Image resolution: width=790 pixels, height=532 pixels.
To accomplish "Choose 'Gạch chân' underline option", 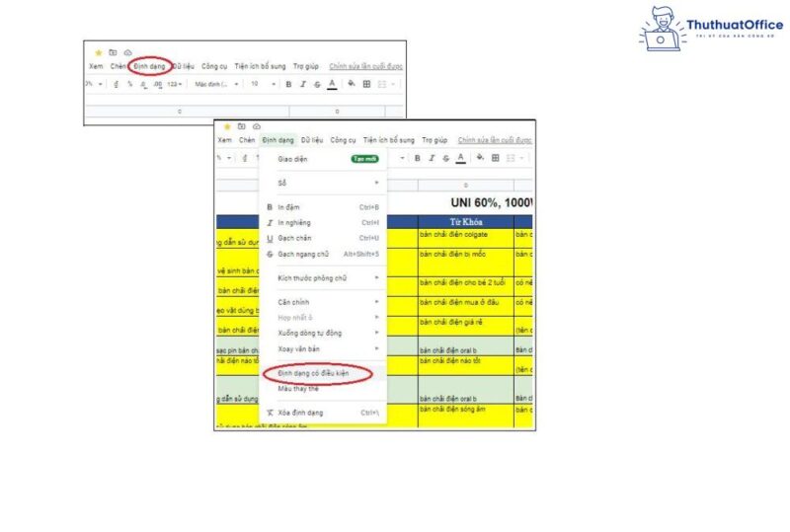I will point(323,238).
